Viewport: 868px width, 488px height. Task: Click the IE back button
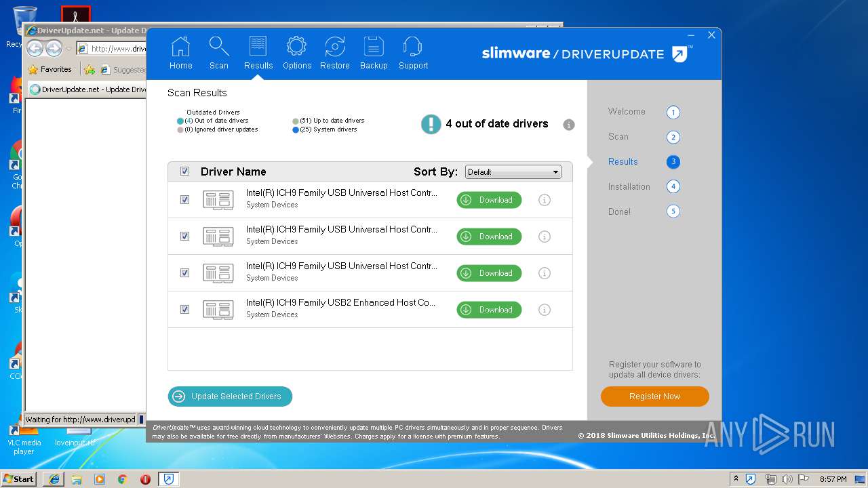click(35, 49)
